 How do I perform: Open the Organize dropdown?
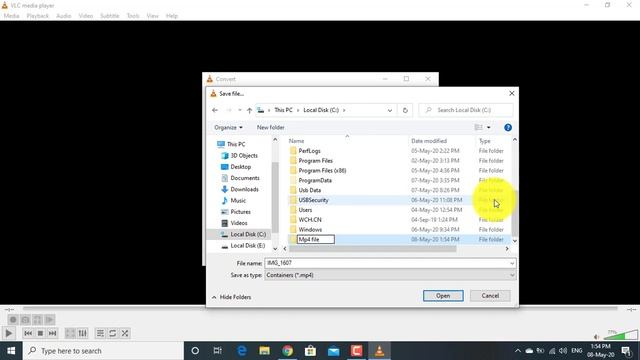[x=228, y=127]
